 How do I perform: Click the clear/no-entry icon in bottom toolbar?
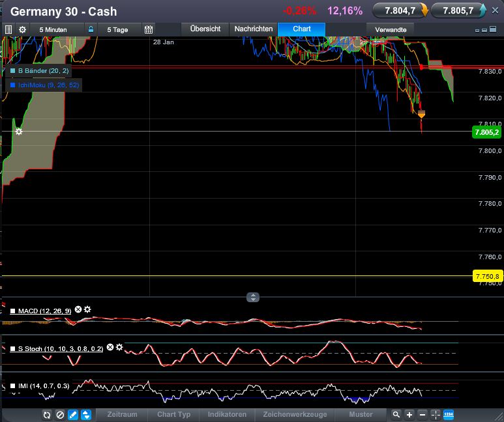(60, 415)
